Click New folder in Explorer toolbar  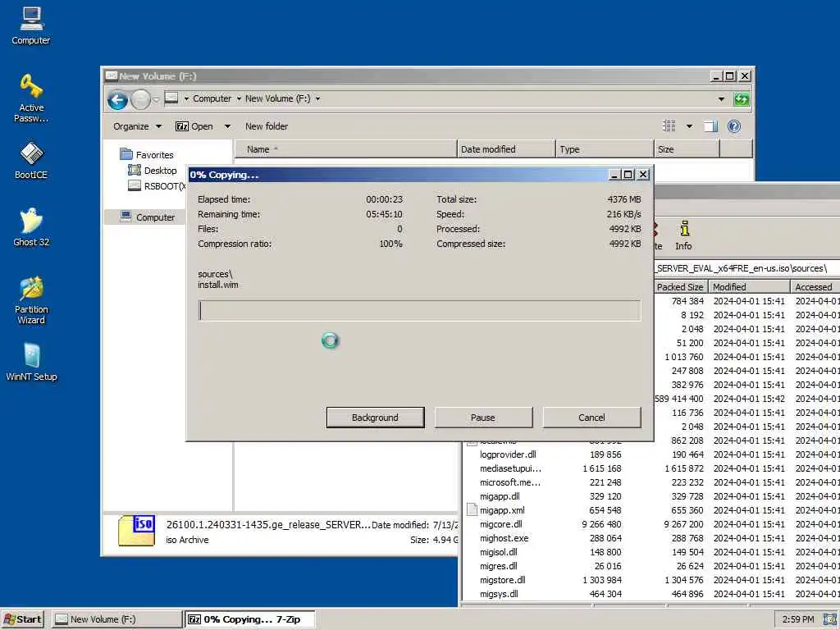[267, 126]
